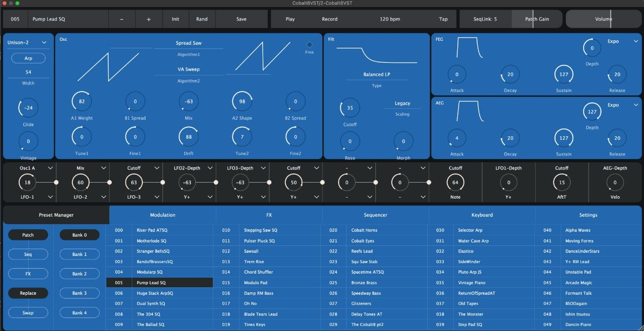644x331 pixels.
Task: Open the Sequencer tab
Action: pos(375,215)
